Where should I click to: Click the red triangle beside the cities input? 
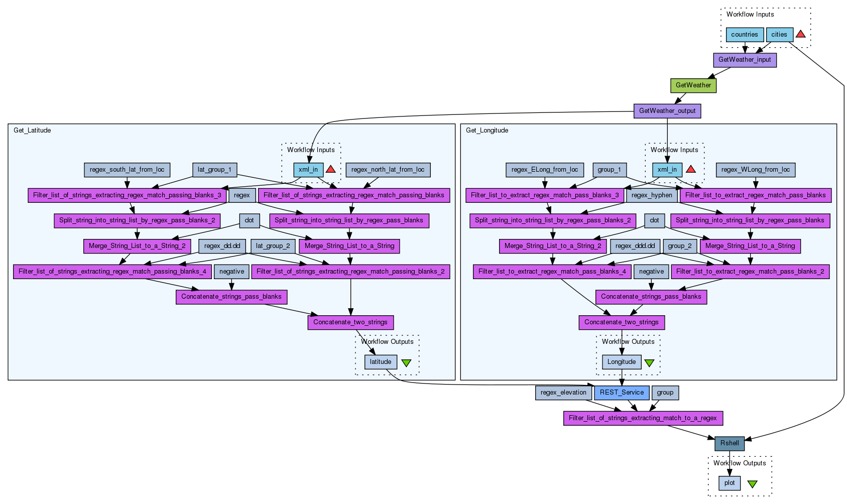click(x=801, y=34)
